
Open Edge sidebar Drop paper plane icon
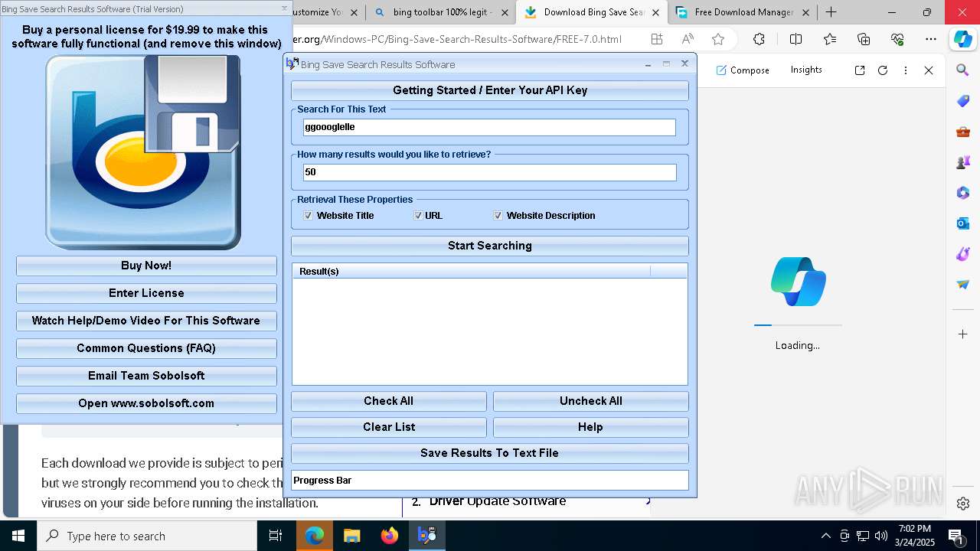pyautogui.click(x=963, y=285)
